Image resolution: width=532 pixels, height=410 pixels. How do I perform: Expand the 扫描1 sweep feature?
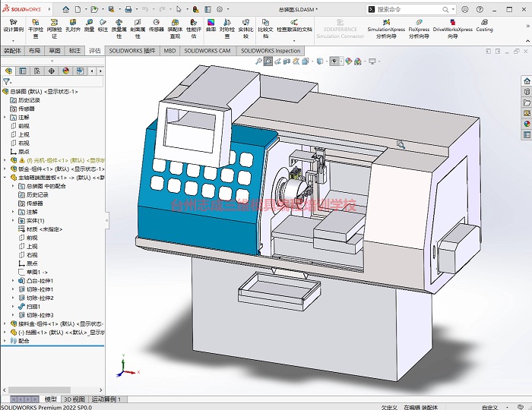pos(13,306)
